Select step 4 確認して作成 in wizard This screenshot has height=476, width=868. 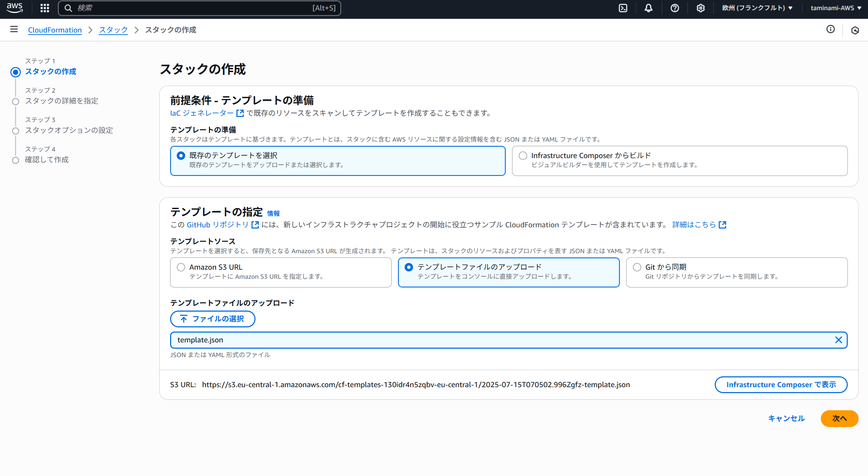coord(47,159)
